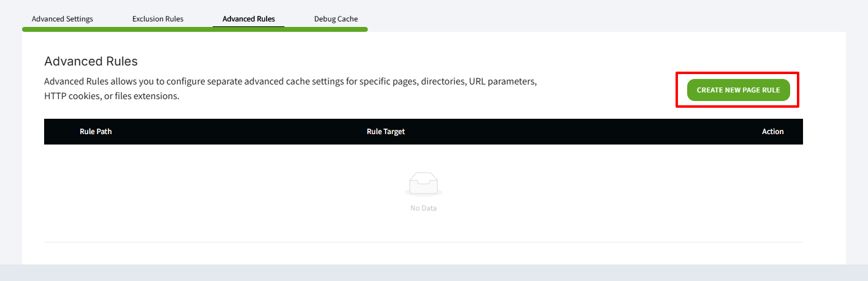Click the blank header cell left of Rule Path
The width and height of the screenshot is (868, 281).
coord(58,132)
